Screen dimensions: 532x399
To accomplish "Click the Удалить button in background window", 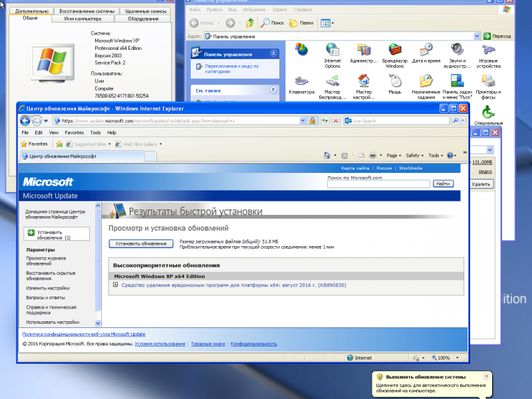I will pos(481,184).
